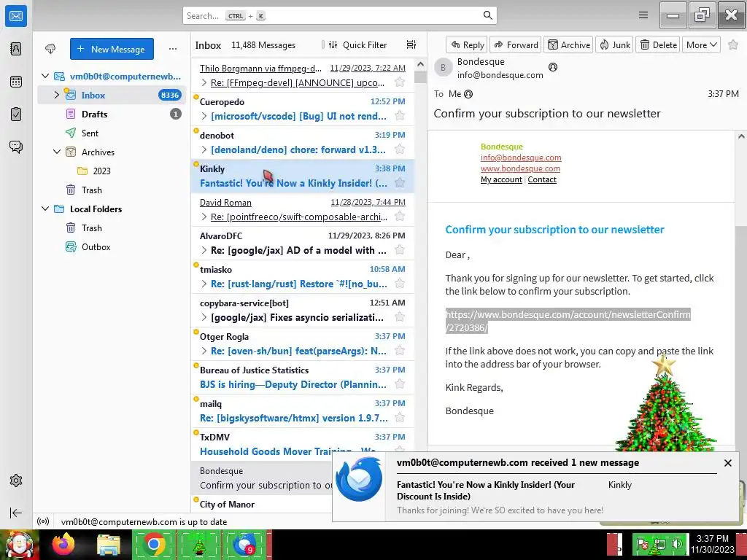
Task: Archive the open message
Action: 568,44
